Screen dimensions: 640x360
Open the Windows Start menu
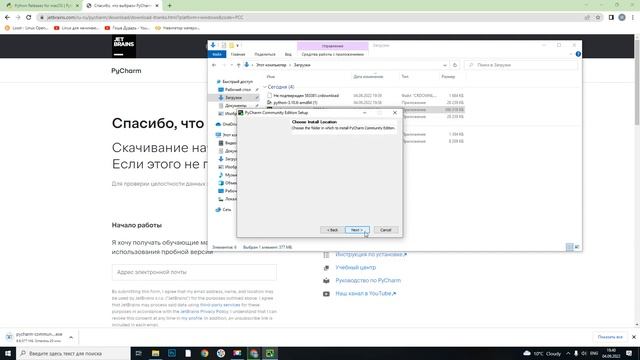pos(8,353)
